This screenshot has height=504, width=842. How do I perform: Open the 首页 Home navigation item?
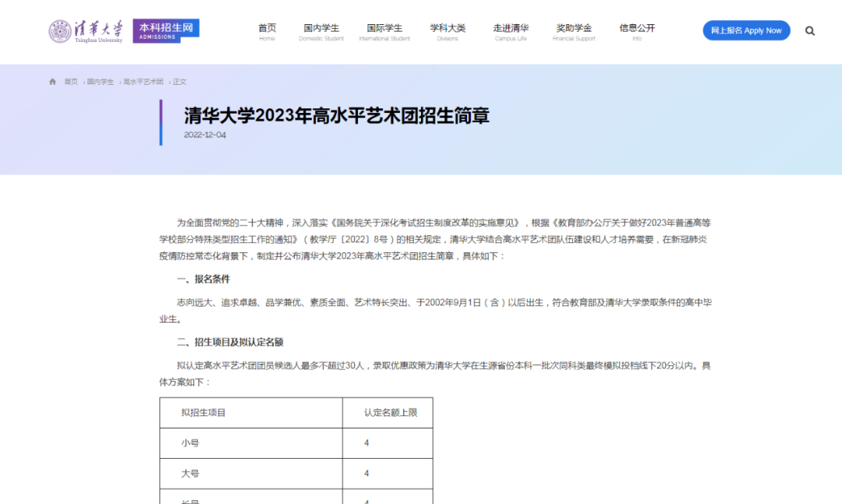pyautogui.click(x=267, y=32)
